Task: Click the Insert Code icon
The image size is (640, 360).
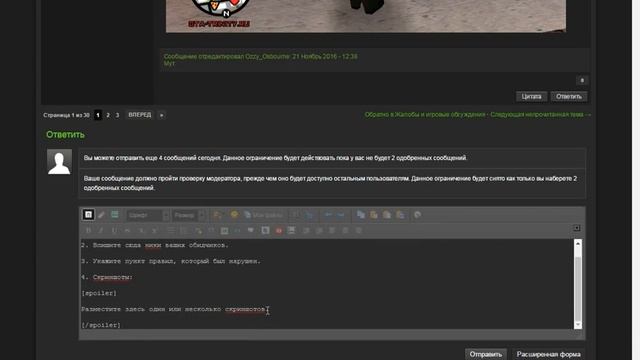Action: (237, 231)
